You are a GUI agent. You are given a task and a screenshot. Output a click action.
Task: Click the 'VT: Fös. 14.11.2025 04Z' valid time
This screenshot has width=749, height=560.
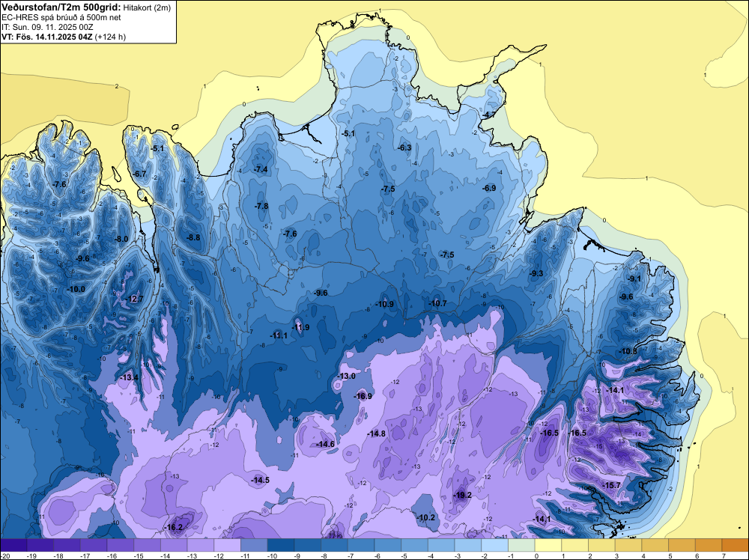tap(46, 37)
